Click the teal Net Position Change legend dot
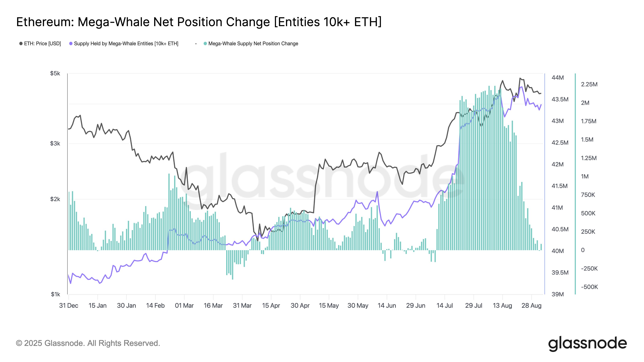This screenshot has height=362, width=644. [x=205, y=44]
